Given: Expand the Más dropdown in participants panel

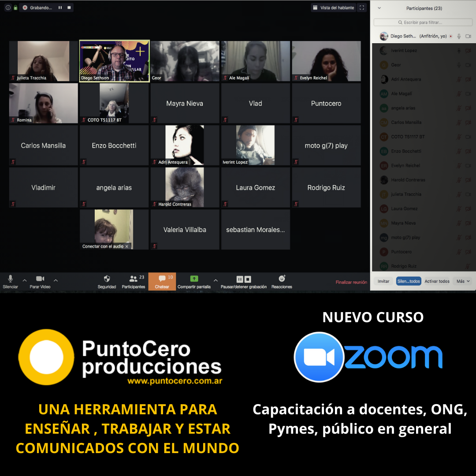Looking at the screenshot, I should [463, 281].
